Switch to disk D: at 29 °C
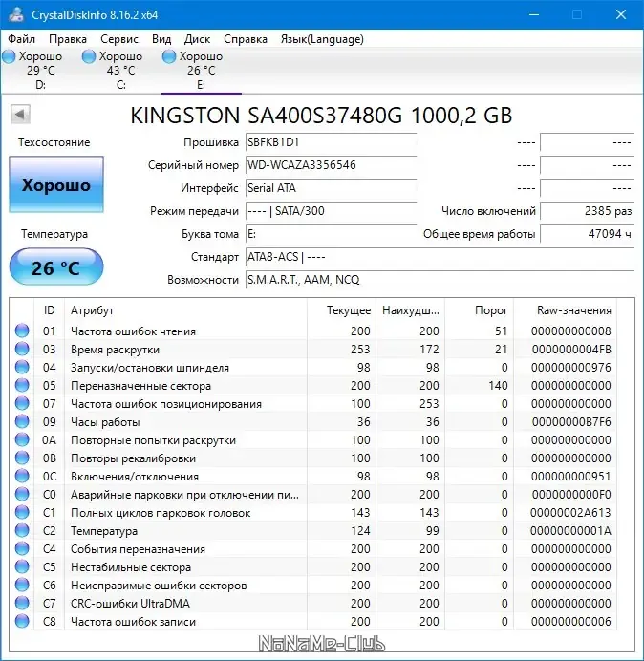 [x=40, y=70]
